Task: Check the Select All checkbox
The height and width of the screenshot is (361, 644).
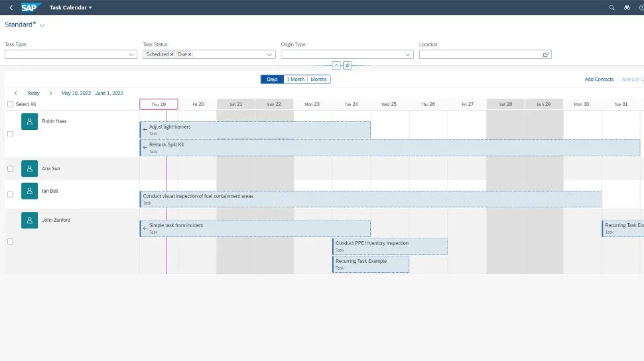Action: pos(10,104)
